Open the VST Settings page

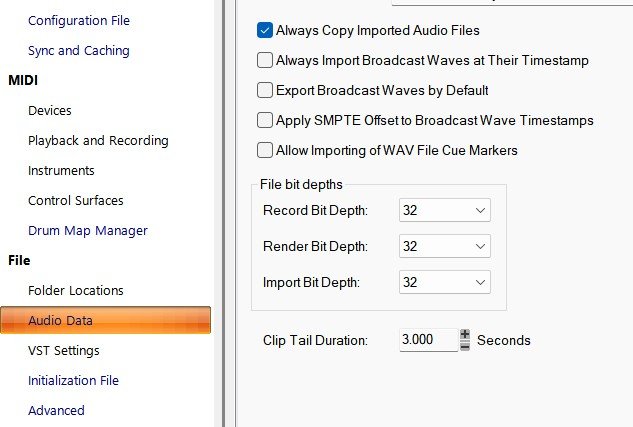63,350
